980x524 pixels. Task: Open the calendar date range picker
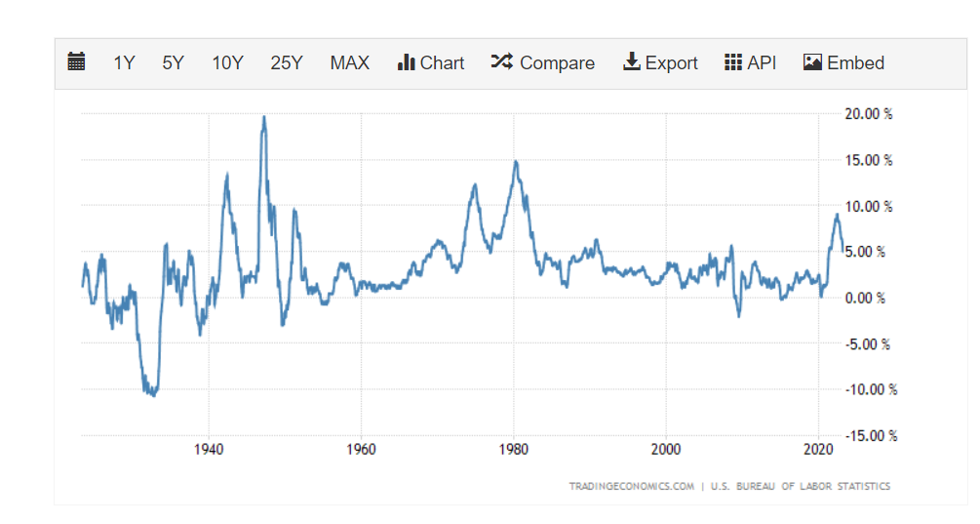click(76, 61)
